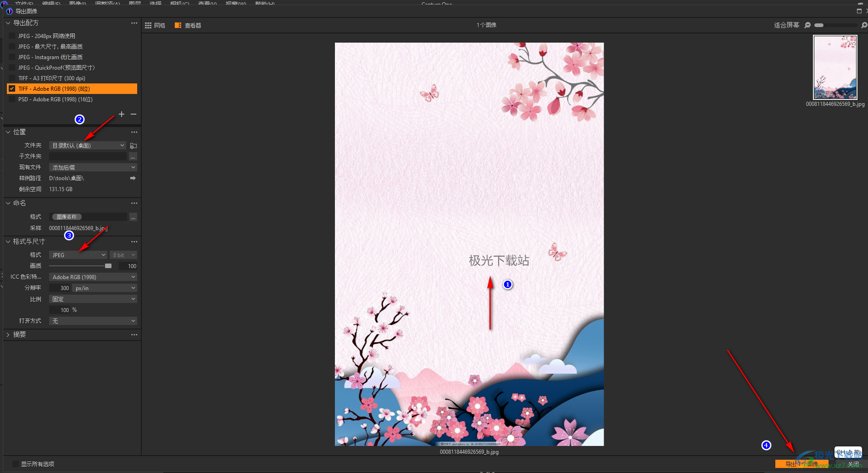Click folder browse icon beside 文件夹 dropdown
Viewport: 868px width, 473px height.
pyautogui.click(x=134, y=146)
